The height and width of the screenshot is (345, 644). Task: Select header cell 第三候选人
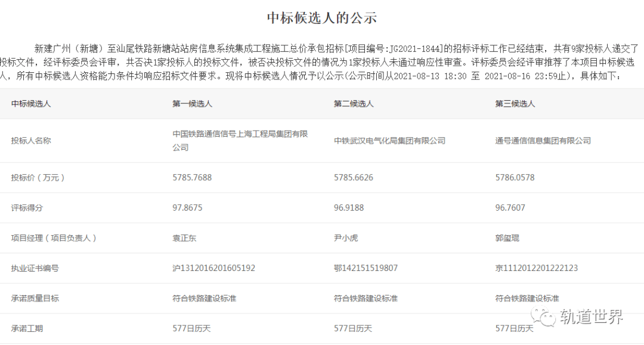tap(515, 104)
